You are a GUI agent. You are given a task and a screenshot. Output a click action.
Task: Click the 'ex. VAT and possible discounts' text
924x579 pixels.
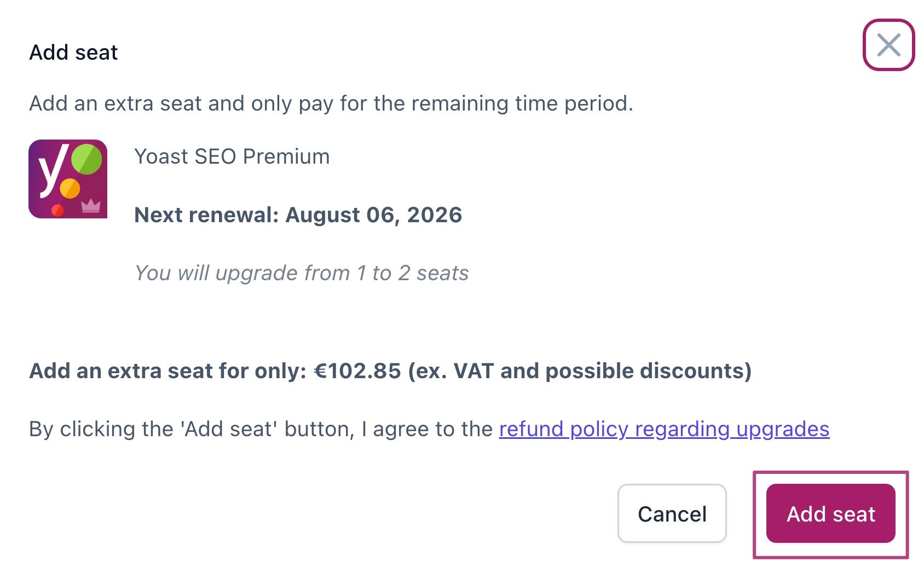[579, 371]
